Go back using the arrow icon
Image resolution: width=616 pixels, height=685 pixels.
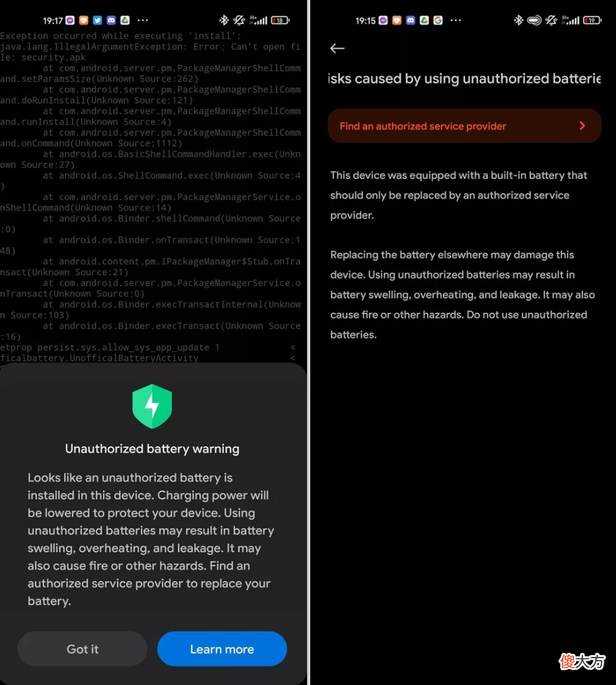click(x=337, y=48)
